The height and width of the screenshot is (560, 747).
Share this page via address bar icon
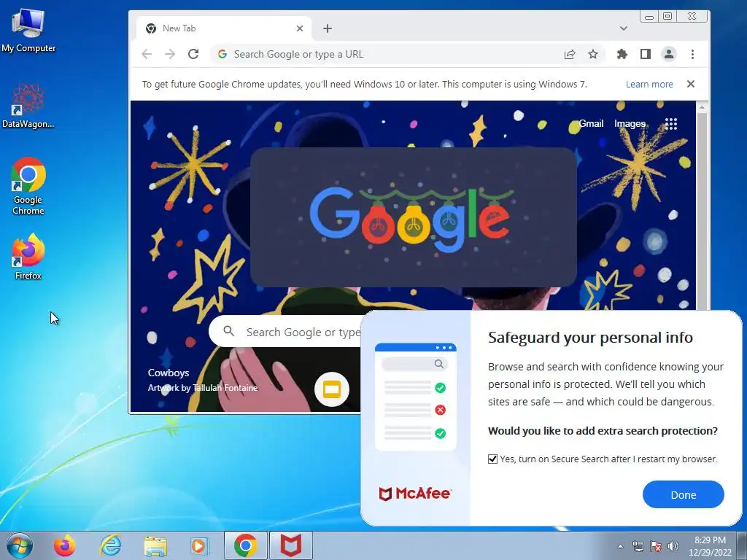[570, 54]
